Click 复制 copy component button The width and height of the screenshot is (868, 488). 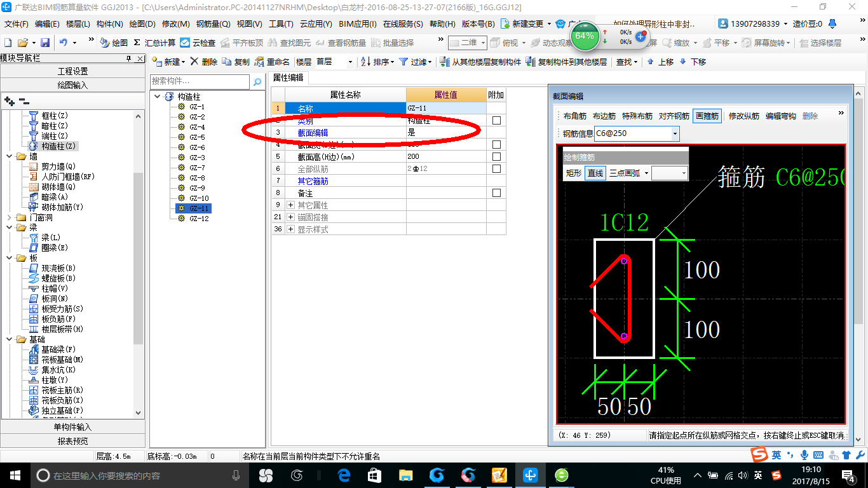coord(236,62)
